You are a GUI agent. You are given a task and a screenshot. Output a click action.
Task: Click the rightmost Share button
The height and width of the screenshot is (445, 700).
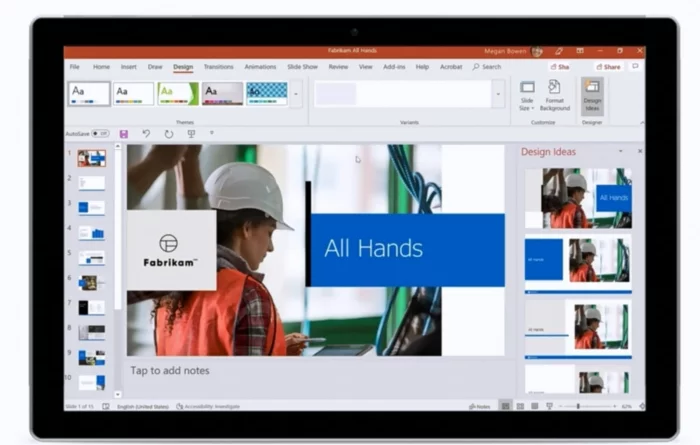(x=608, y=67)
